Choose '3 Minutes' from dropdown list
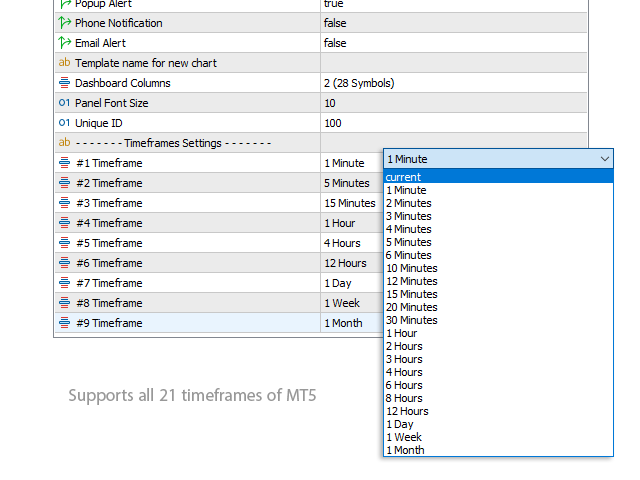Screen dimensions: 640x480 pos(498,216)
